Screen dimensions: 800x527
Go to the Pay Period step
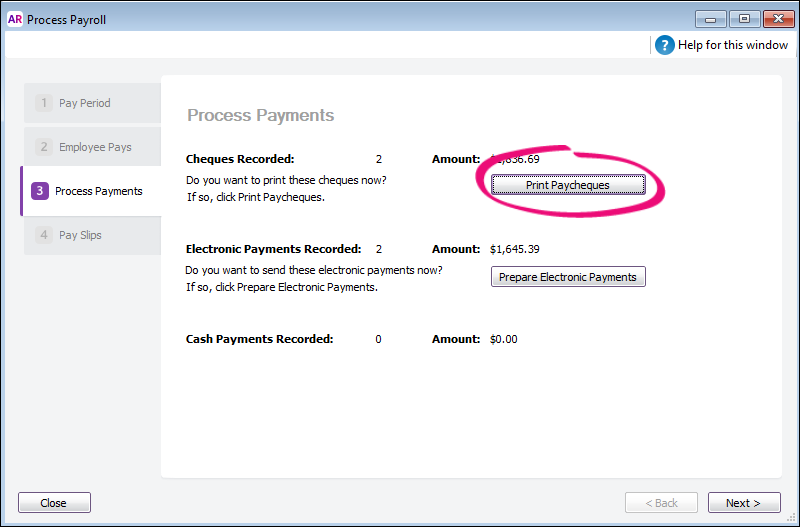pos(85,103)
